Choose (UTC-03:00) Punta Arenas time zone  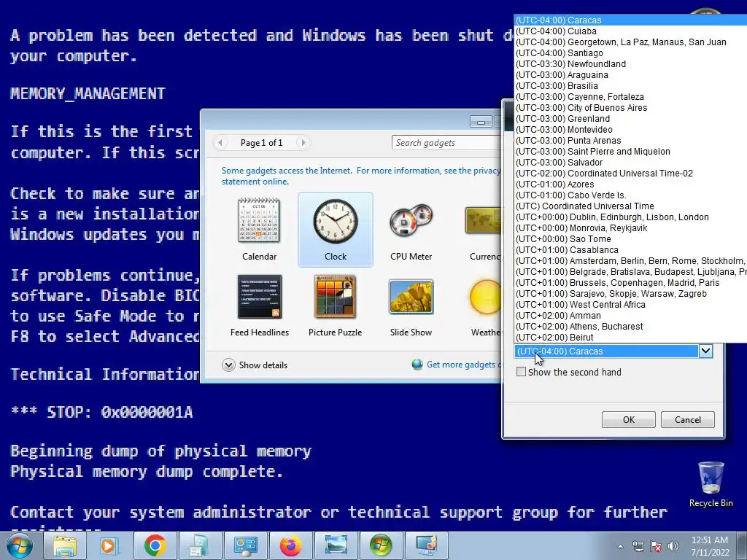coord(631,141)
